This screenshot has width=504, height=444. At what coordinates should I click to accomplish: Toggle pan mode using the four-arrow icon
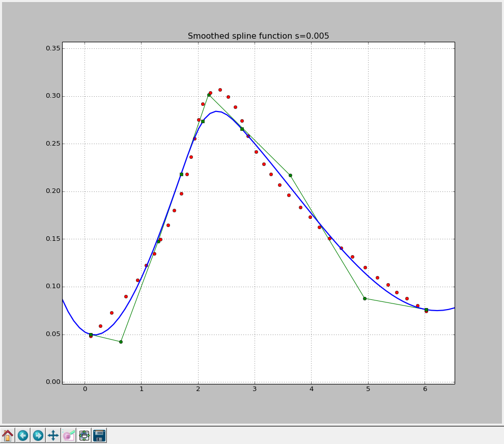pyautogui.click(x=52, y=435)
